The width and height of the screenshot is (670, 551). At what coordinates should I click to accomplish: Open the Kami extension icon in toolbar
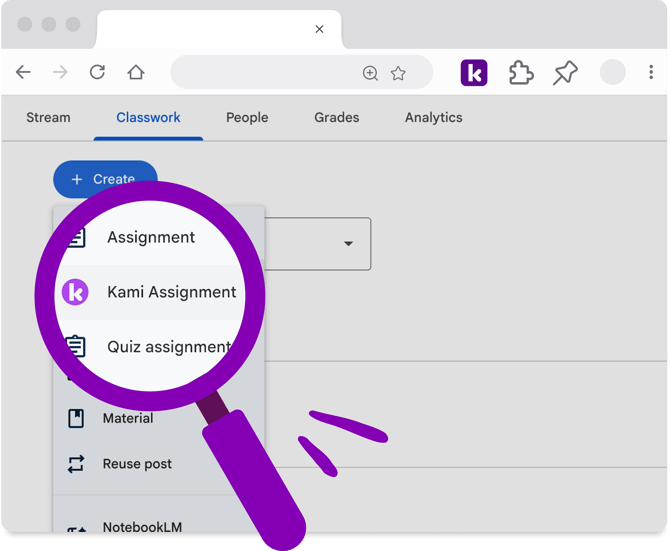point(473,73)
